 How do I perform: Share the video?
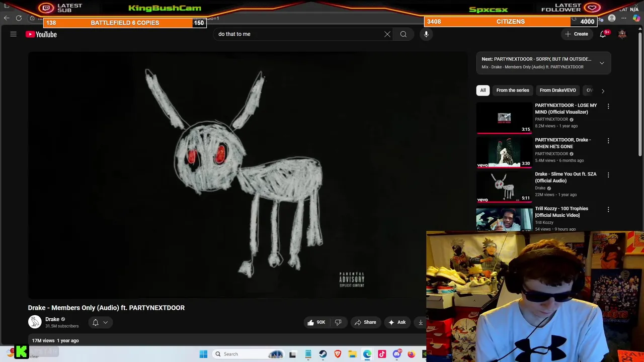[366, 322]
